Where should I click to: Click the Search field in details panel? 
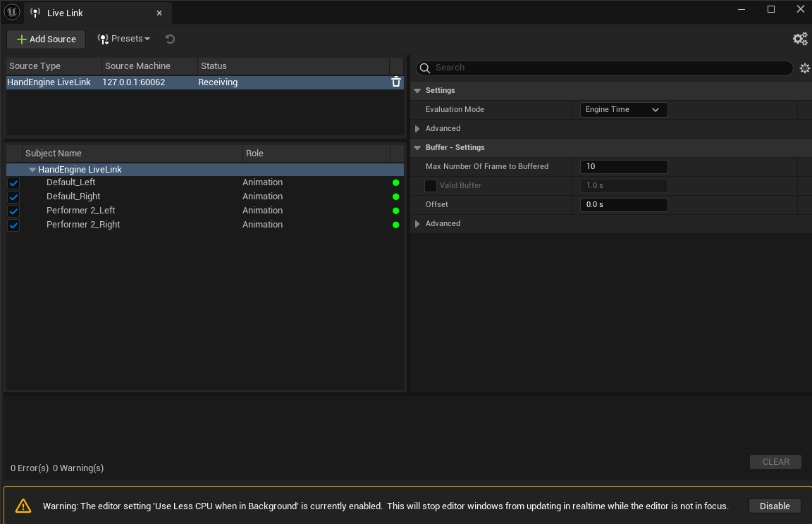604,68
